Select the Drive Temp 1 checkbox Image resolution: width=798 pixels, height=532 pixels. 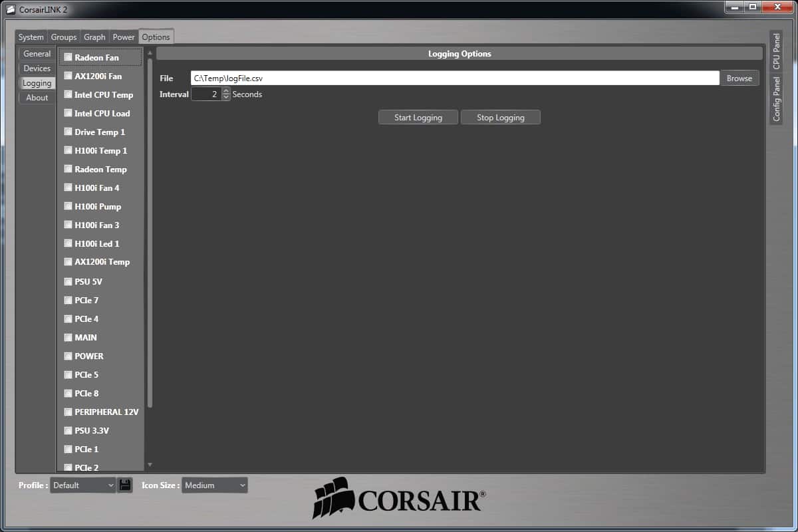click(x=68, y=132)
